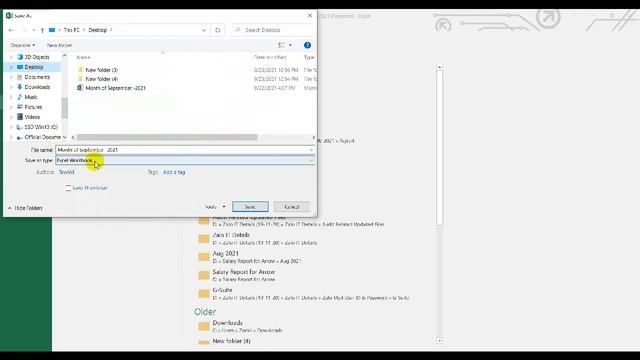Click Desktop in the address path

pos(98,30)
